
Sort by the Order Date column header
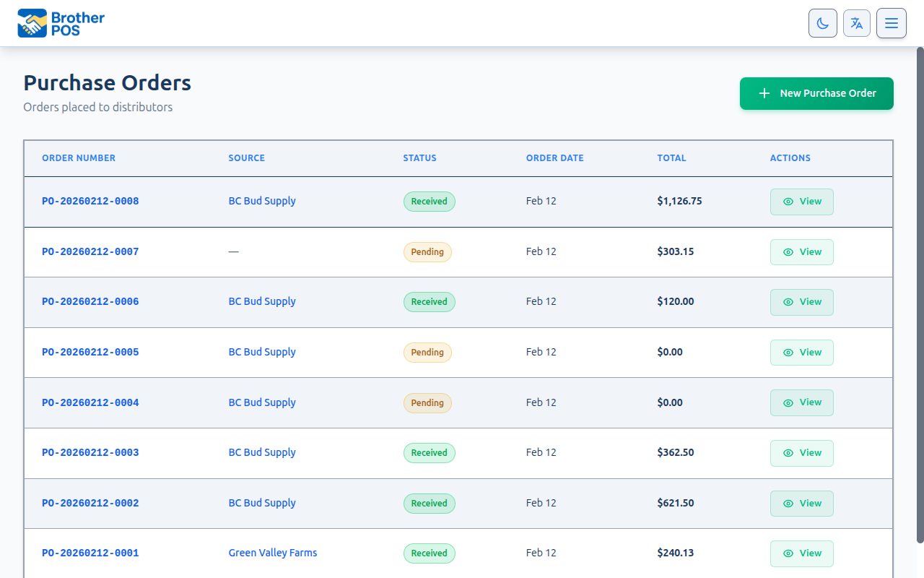[x=554, y=158]
